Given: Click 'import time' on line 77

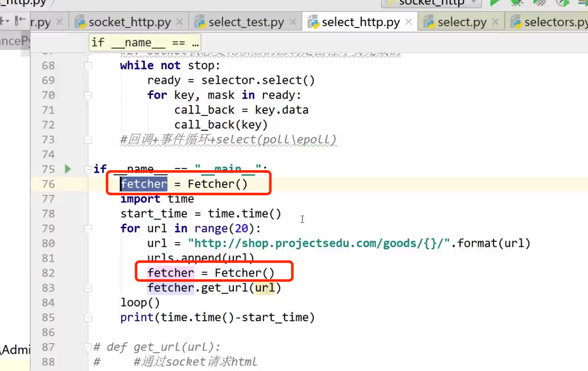Looking at the screenshot, I should point(157,199).
